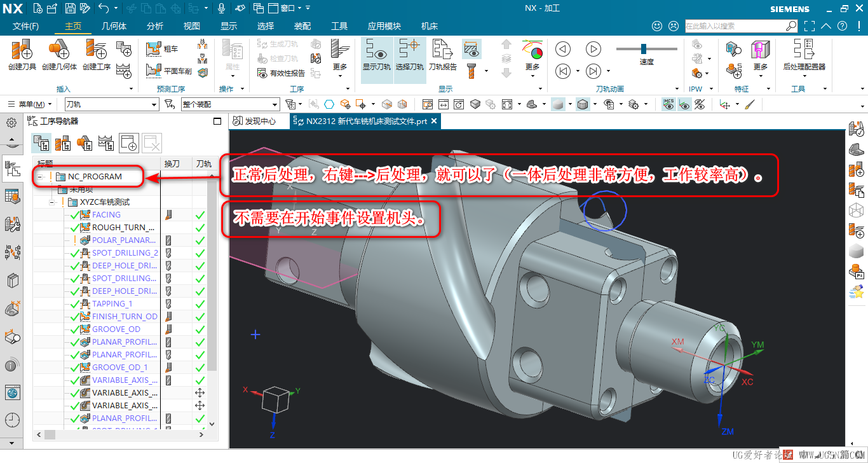Select the FACING operation in navigator
868x463 pixels.
tap(106, 215)
